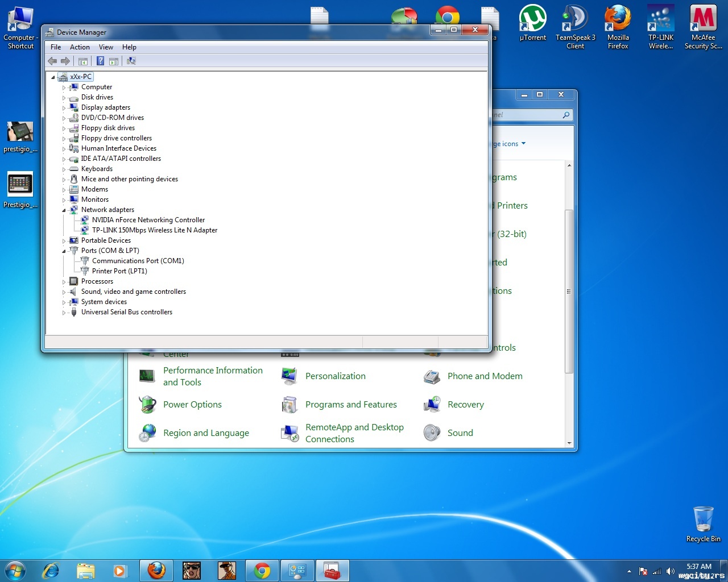Click the Control Panel scrollbar down arrow
Screen dimensions: 728x582
569,443
